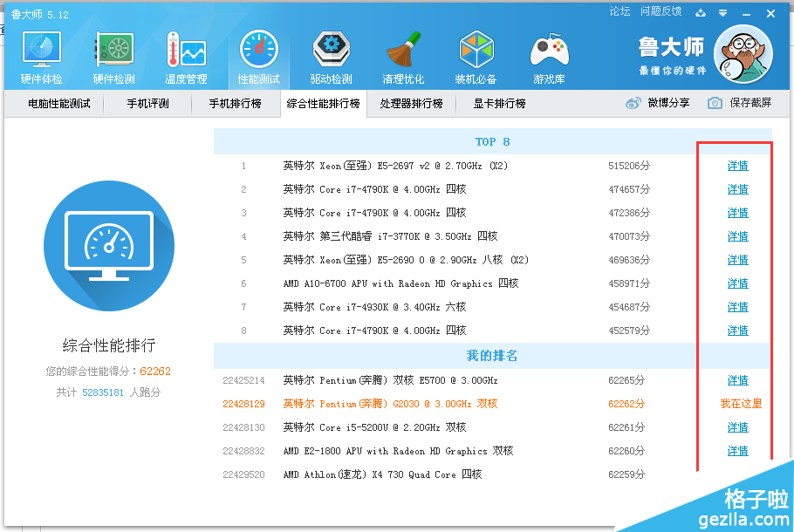This screenshot has height=532, width=794.
Task: Open the 处理器排行榜 processor ranking tab
Action: pos(414,105)
